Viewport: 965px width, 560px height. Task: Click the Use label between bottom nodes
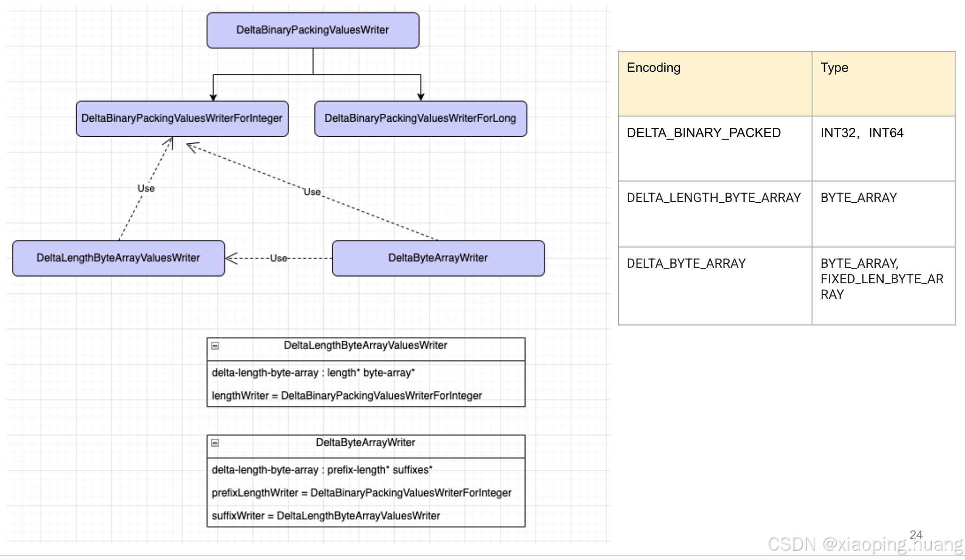(278, 258)
